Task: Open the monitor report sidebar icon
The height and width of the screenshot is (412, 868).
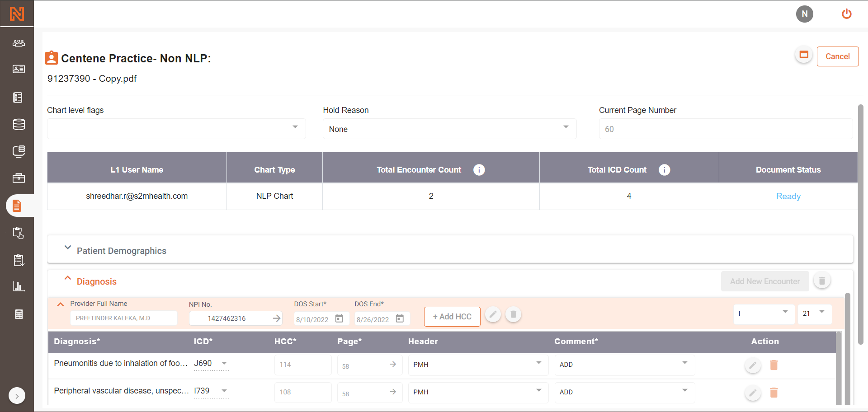Action: coord(19,151)
